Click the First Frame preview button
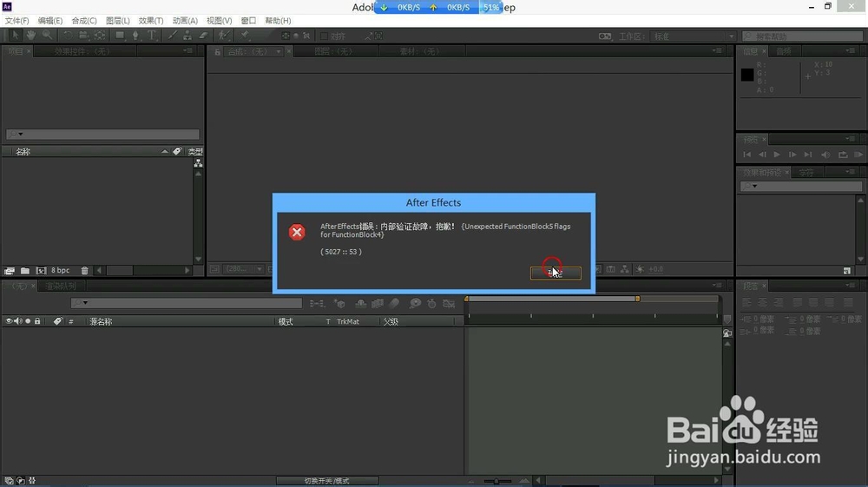The image size is (868, 487). (x=746, y=155)
